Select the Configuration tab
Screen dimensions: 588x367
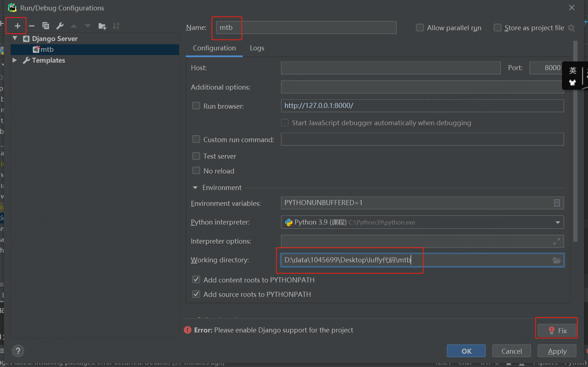[214, 48]
